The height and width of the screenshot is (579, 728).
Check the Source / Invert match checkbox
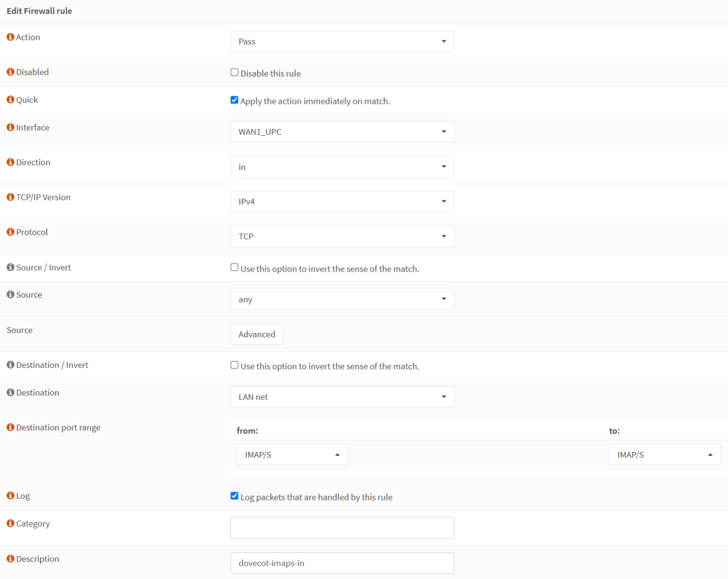(235, 267)
